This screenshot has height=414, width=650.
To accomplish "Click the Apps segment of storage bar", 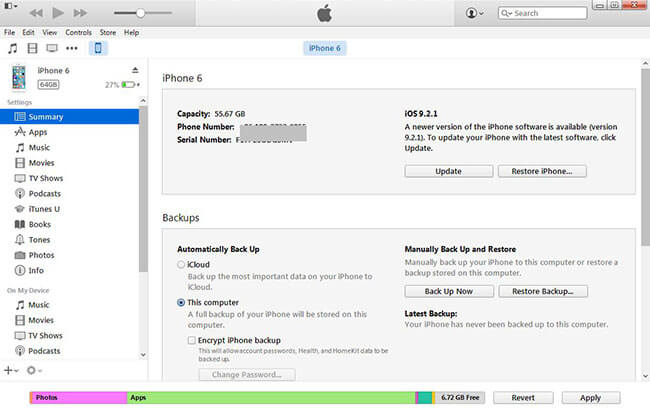I will (271, 397).
